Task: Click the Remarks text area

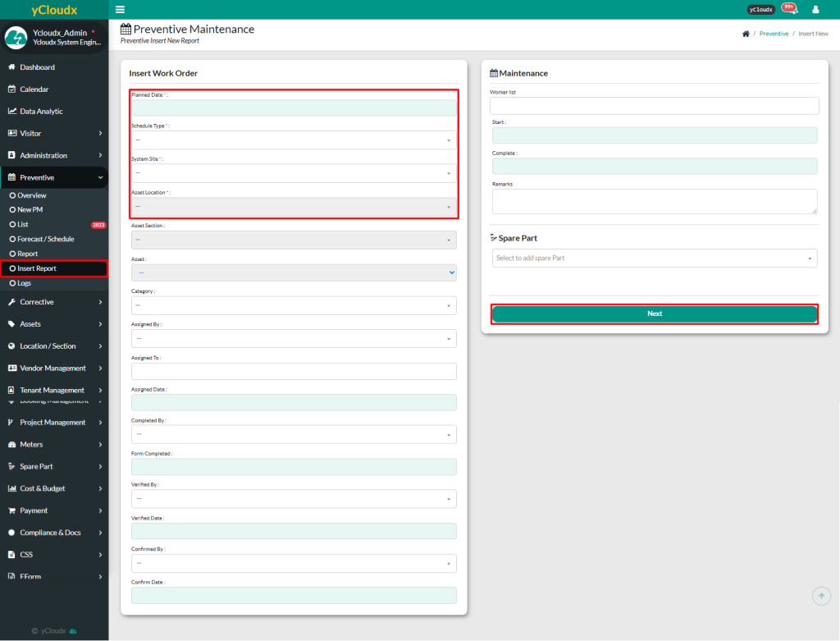Action: [x=654, y=201]
